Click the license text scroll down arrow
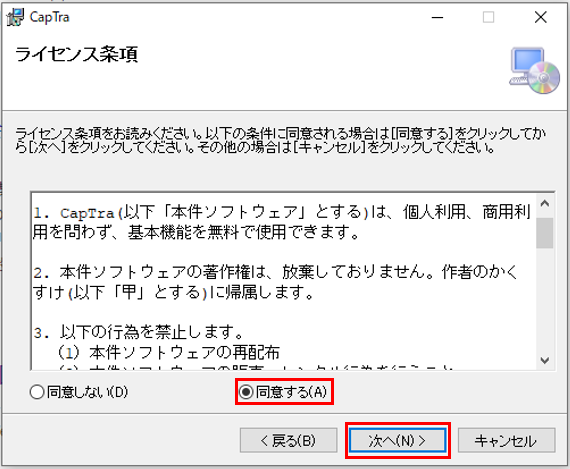 (545, 360)
